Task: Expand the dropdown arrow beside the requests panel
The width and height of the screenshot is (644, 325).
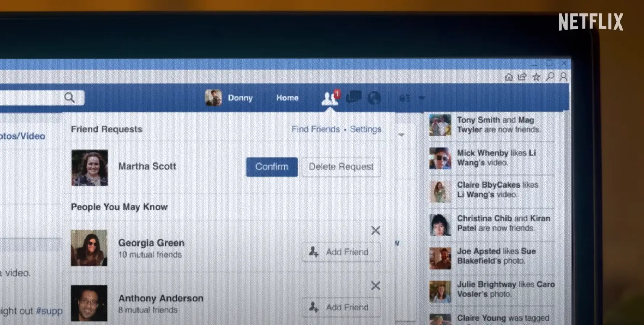Action: click(401, 135)
